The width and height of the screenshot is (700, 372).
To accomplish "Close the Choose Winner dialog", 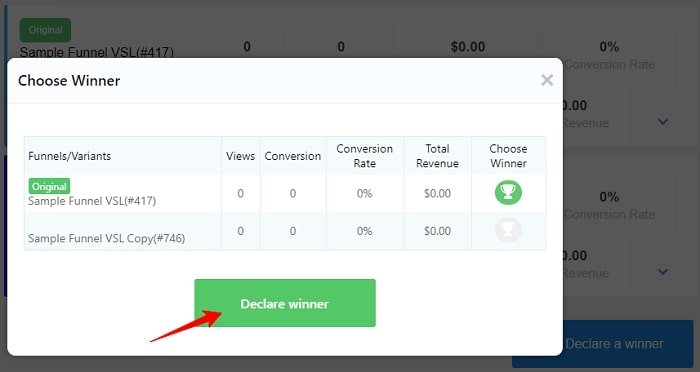I will [x=547, y=80].
